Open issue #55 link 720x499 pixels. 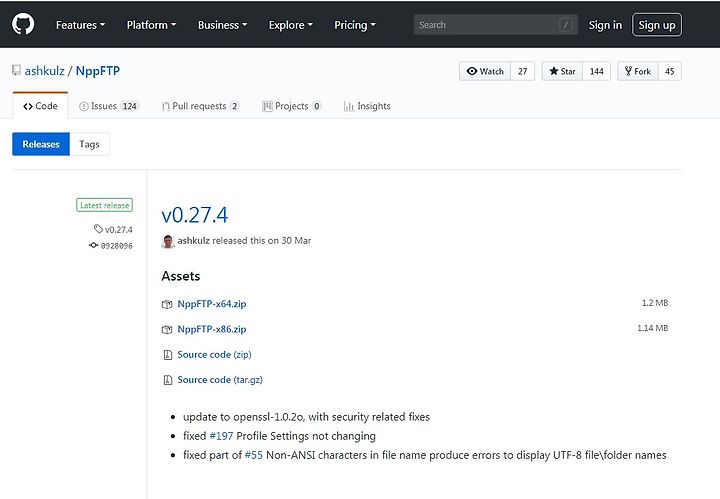pos(253,455)
